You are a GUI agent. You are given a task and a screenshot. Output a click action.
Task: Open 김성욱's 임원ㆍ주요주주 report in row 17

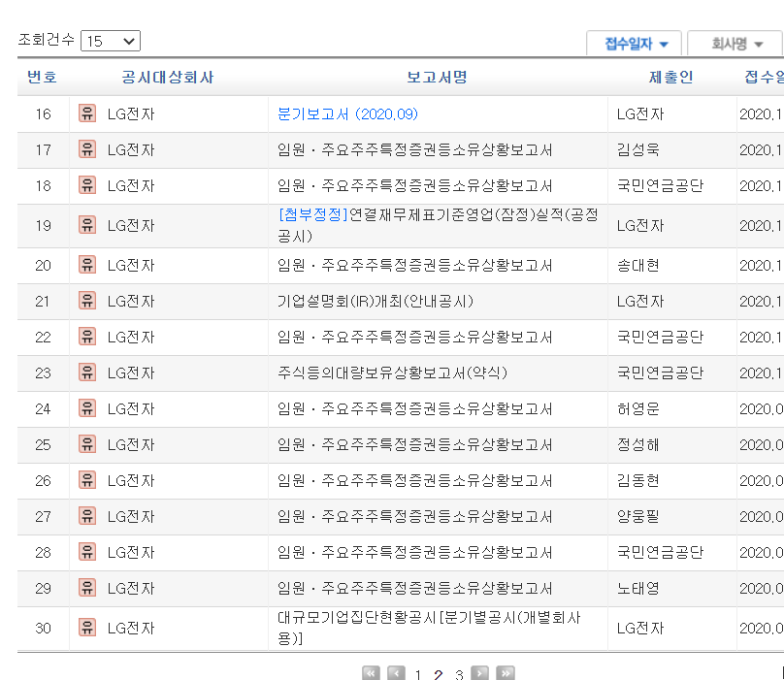(415, 150)
